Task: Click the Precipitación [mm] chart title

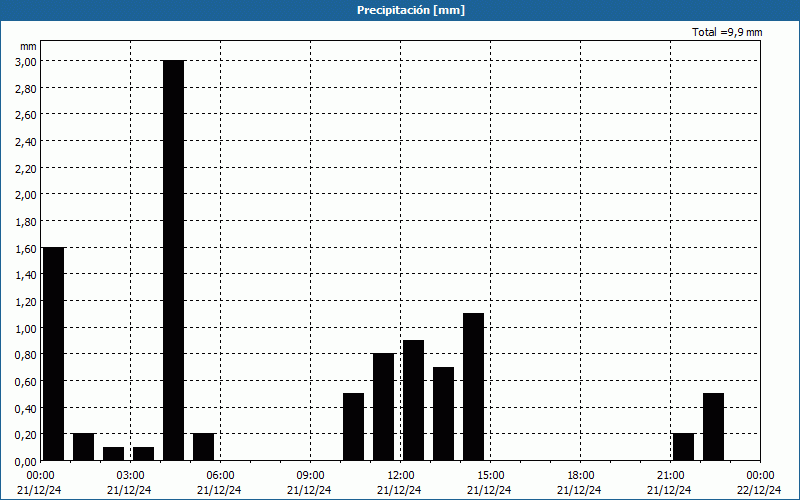Action: 411,10
